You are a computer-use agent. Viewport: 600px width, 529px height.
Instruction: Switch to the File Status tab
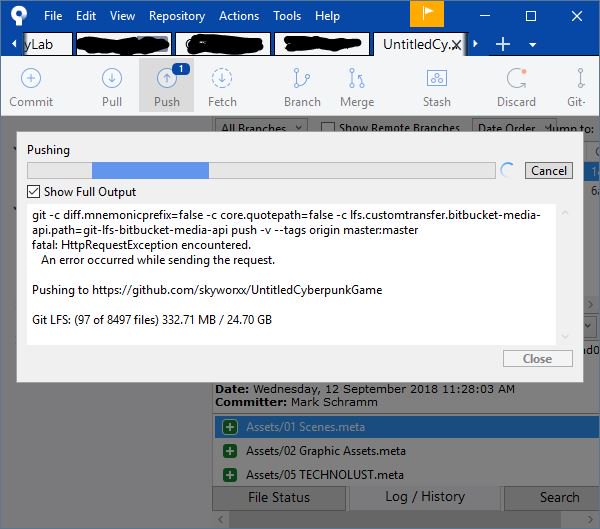coord(279,497)
